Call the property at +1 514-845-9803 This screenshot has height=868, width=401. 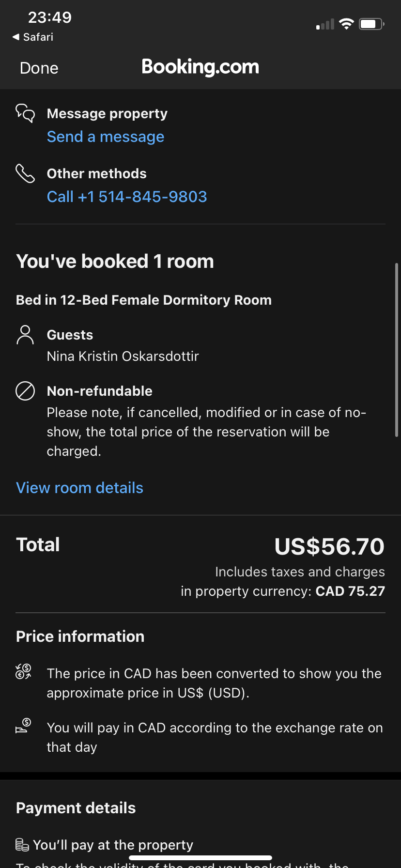click(127, 197)
